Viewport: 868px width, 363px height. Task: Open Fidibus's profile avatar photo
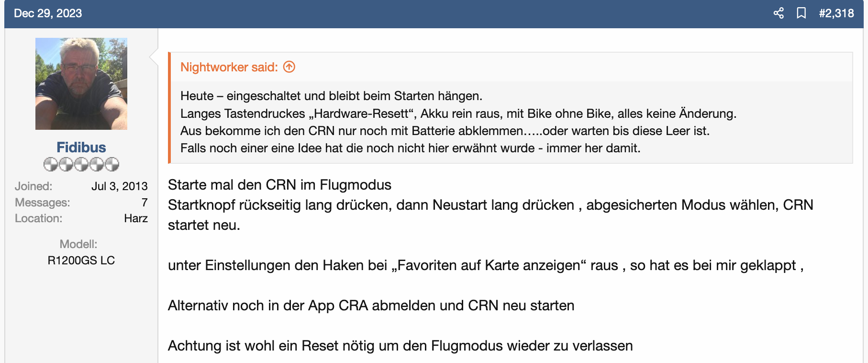pyautogui.click(x=81, y=84)
